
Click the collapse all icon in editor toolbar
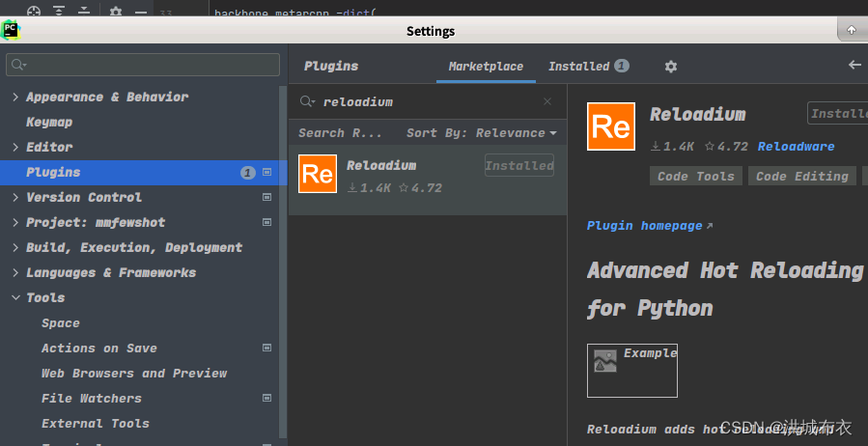coord(84,11)
